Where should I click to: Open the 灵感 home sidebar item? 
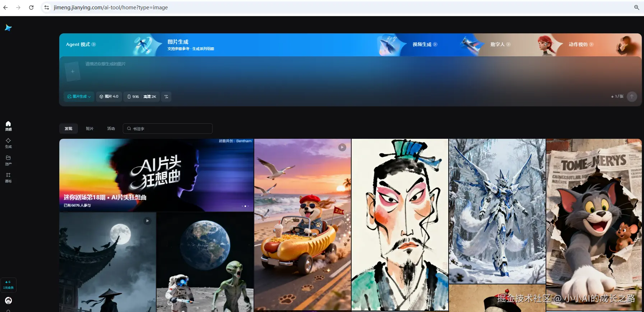click(x=8, y=126)
